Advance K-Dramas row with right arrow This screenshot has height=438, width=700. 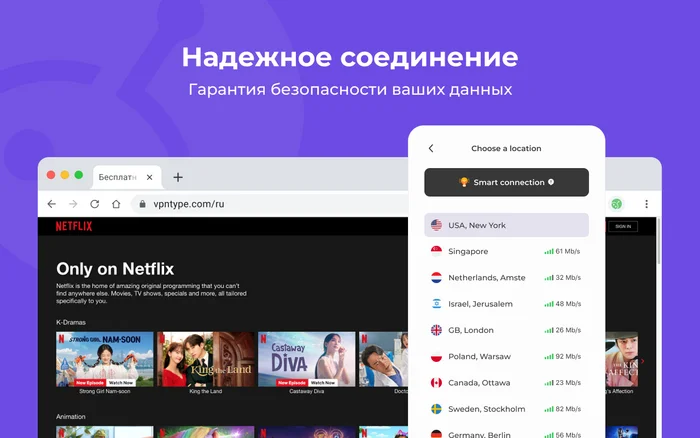(x=642, y=361)
